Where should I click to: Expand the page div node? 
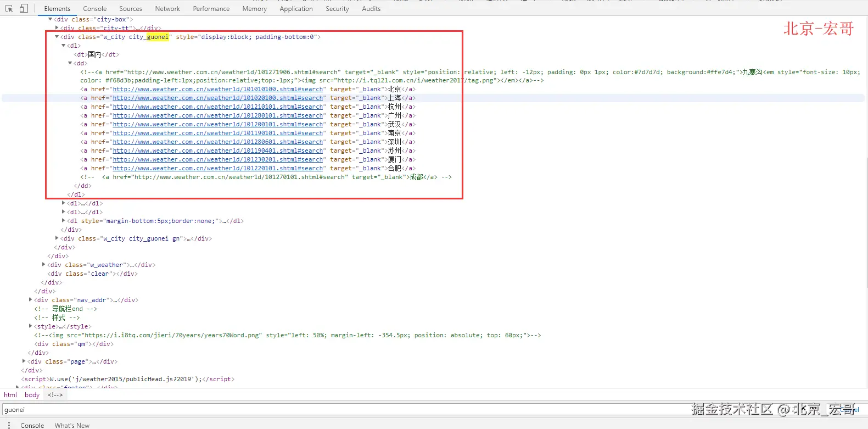pos(24,361)
